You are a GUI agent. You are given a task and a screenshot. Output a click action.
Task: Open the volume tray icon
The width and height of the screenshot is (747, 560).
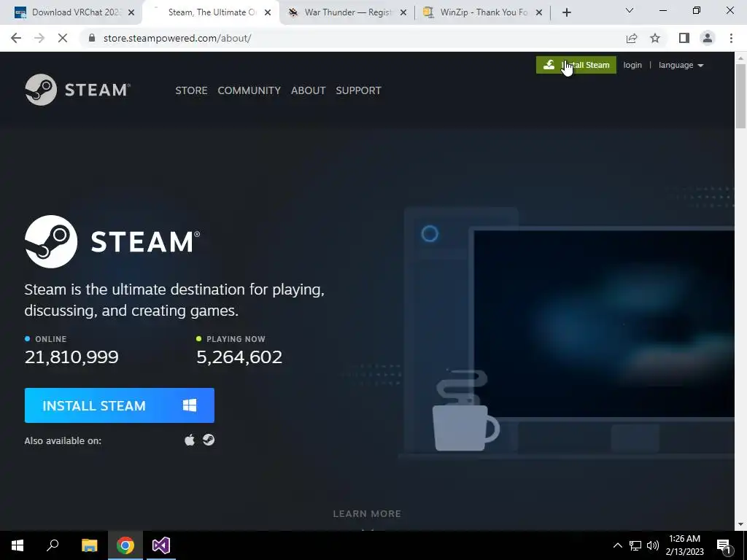pyautogui.click(x=653, y=545)
